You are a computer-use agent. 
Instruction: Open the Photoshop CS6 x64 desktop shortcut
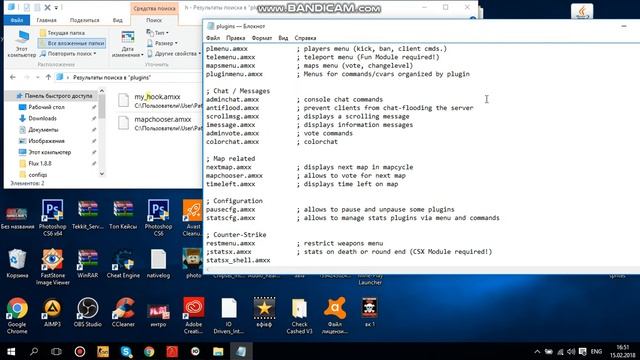pos(52,217)
